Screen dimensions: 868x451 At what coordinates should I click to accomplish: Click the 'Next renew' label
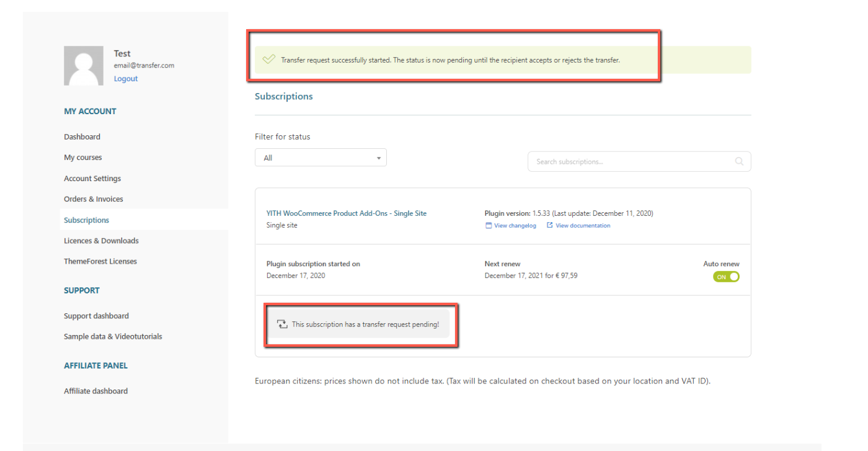(x=503, y=264)
